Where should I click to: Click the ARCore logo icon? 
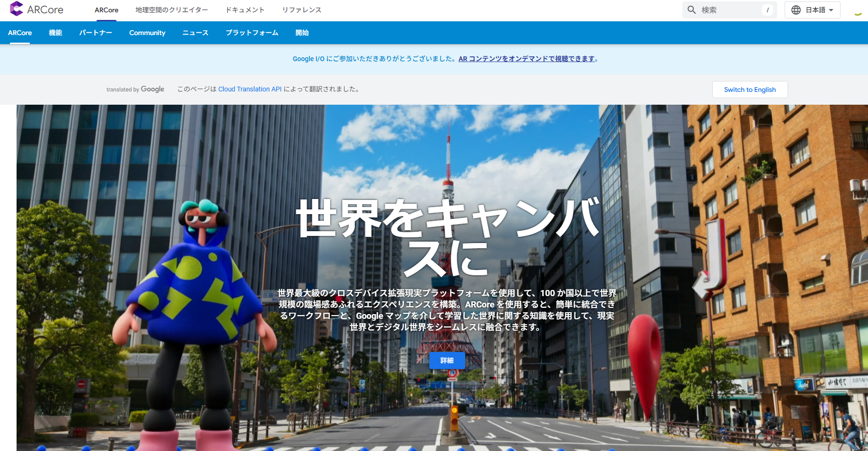16,9
